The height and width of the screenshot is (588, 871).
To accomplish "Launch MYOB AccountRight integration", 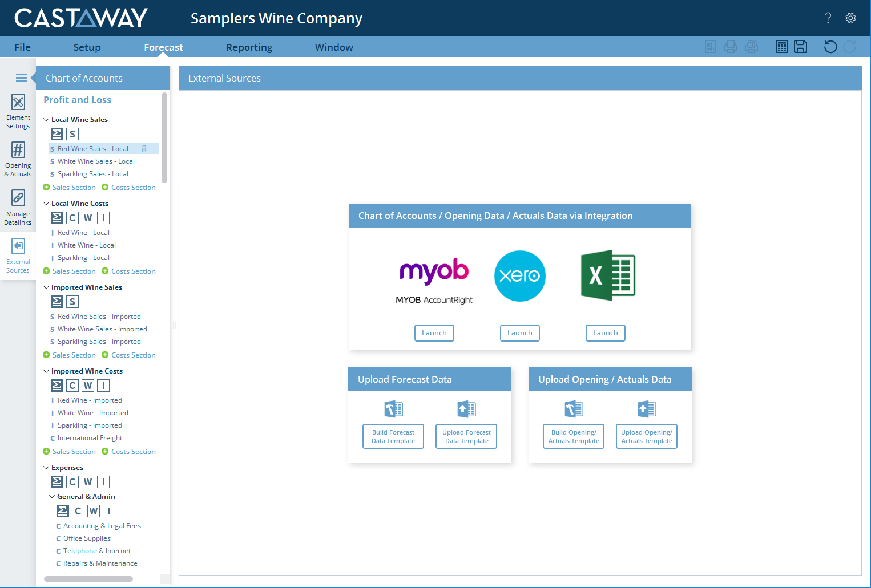I will tap(434, 333).
